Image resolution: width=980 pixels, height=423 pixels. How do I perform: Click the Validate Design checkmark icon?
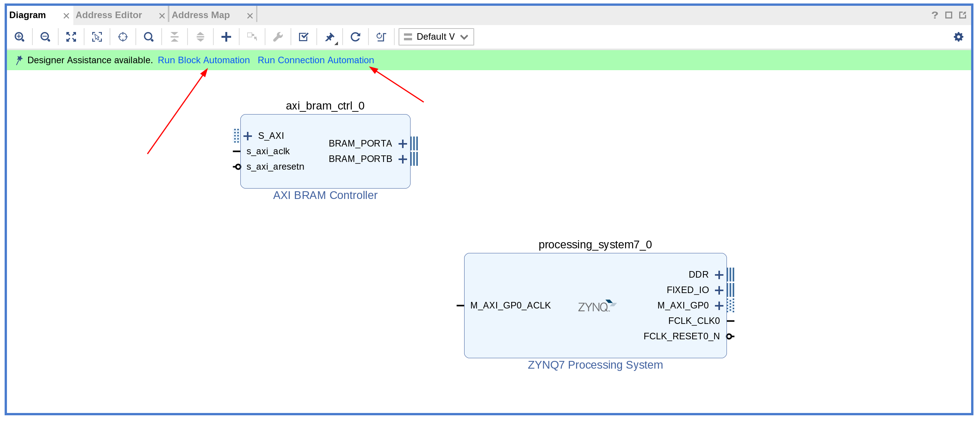pos(304,37)
